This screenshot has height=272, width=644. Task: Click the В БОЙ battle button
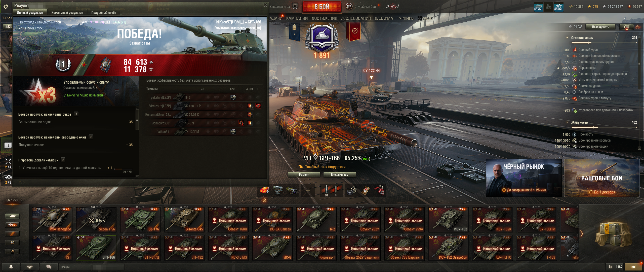click(x=322, y=7)
